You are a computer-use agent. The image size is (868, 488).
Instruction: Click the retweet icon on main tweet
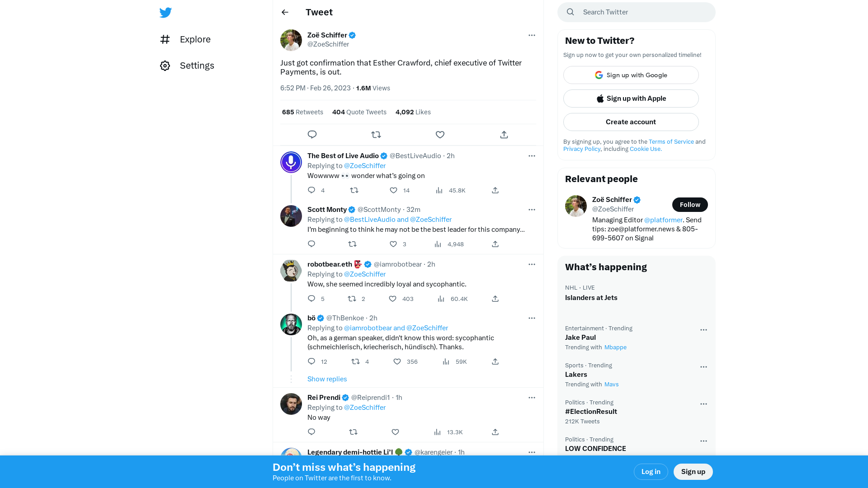pyautogui.click(x=376, y=134)
